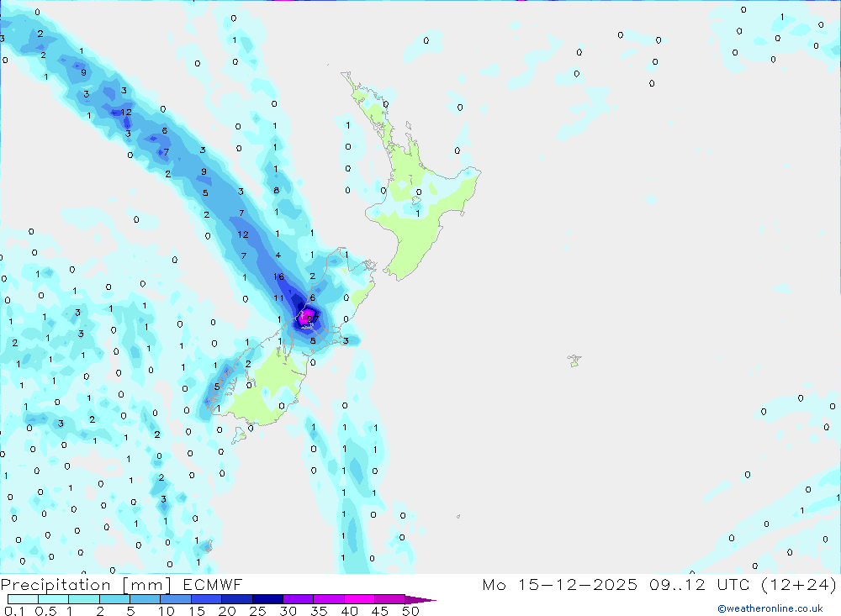Select the 25–30 mm navy legend swatch

pyautogui.click(x=267, y=599)
